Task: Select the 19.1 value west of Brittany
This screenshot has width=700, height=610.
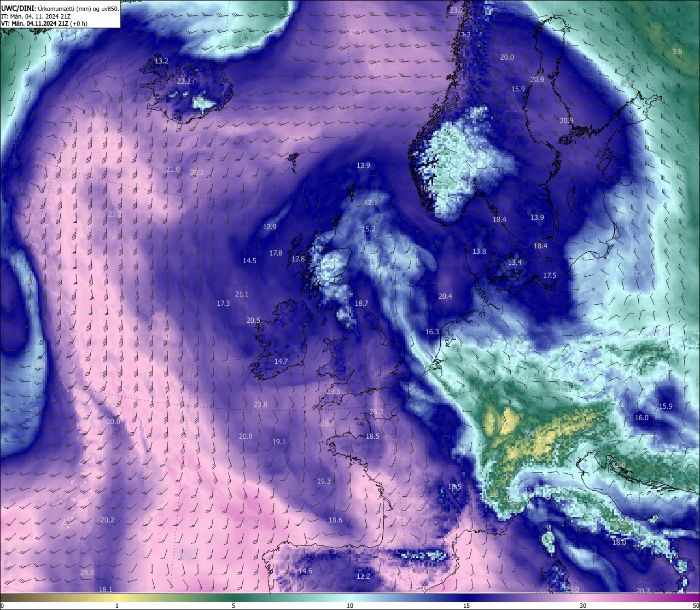Action: pyautogui.click(x=279, y=442)
